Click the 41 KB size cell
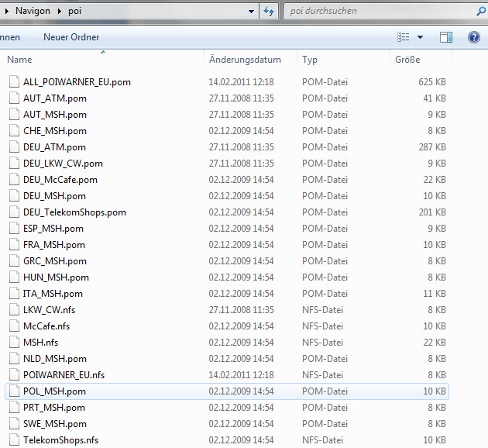Screen dimensions: 488x448 pyautogui.click(x=435, y=98)
